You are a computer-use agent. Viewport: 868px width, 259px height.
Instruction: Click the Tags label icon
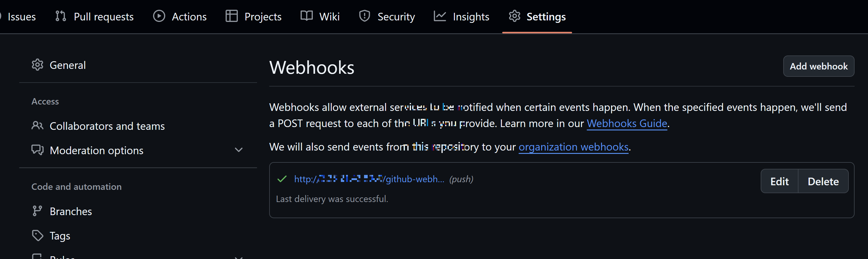pos(38,236)
